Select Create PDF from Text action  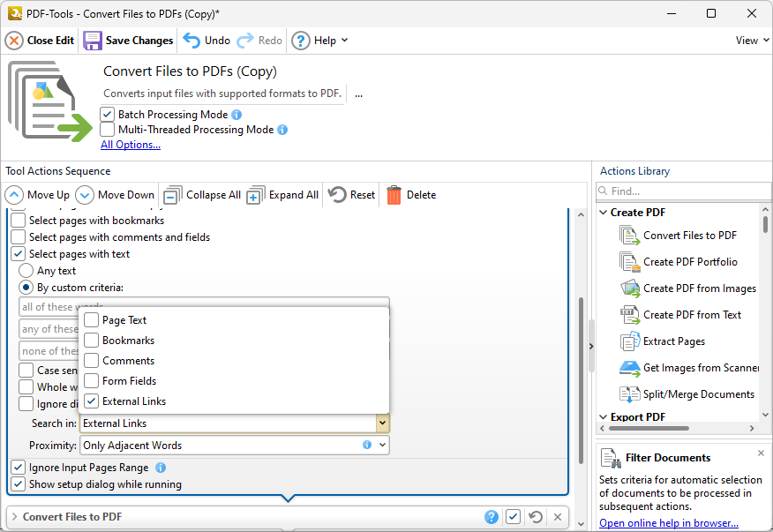tap(680, 315)
